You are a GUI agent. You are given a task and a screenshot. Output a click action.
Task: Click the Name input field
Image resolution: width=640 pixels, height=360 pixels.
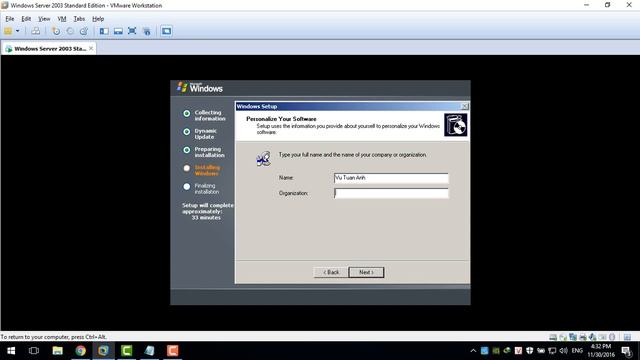391,178
